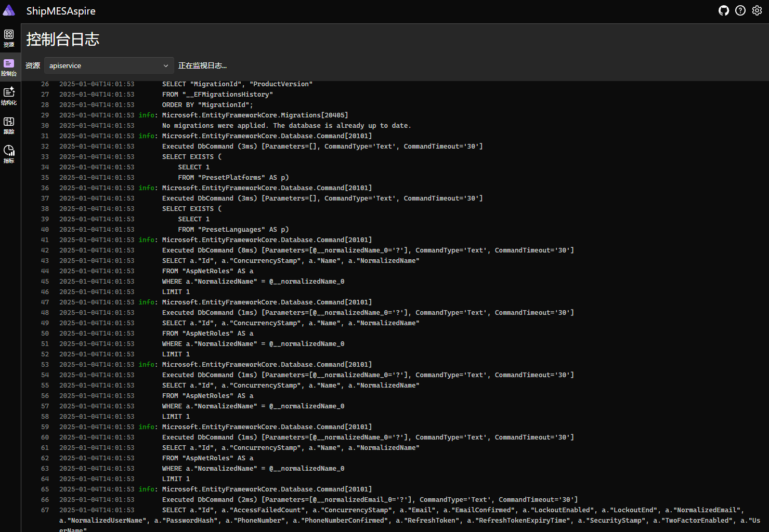The width and height of the screenshot is (769, 532).
Task: Click the 资源 label beside the dropdown
Action: 33,65
